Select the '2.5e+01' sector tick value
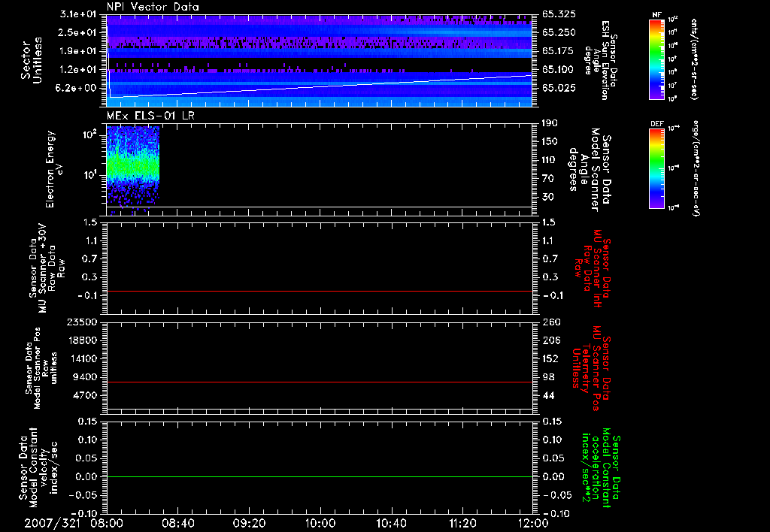The width and height of the screenshot is (770, 532). click(x=77, y=32)
